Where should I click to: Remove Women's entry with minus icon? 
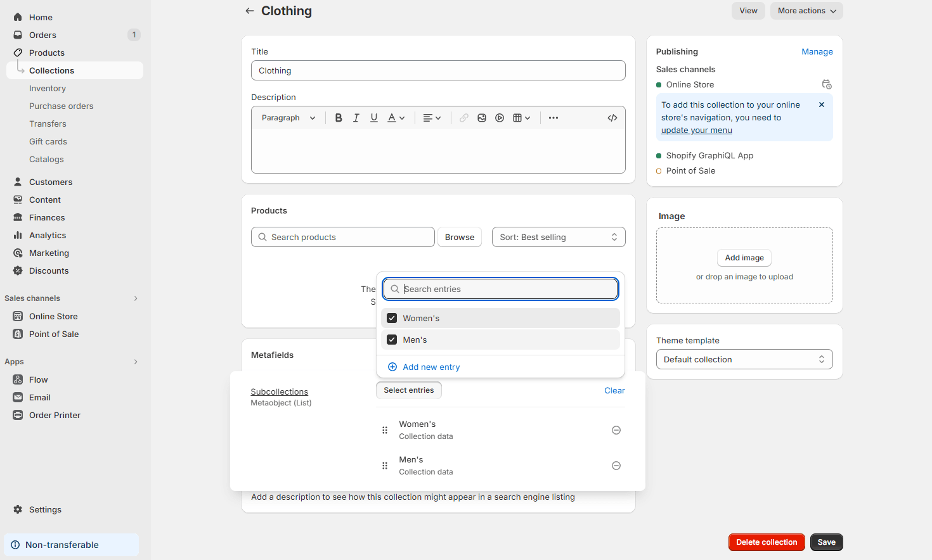pos(616,430)
